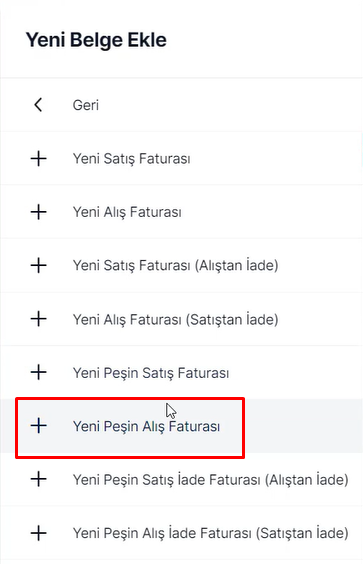Click plus icon for Yeni Alış Faturası (Satıştan İade)

coord(38,319)
